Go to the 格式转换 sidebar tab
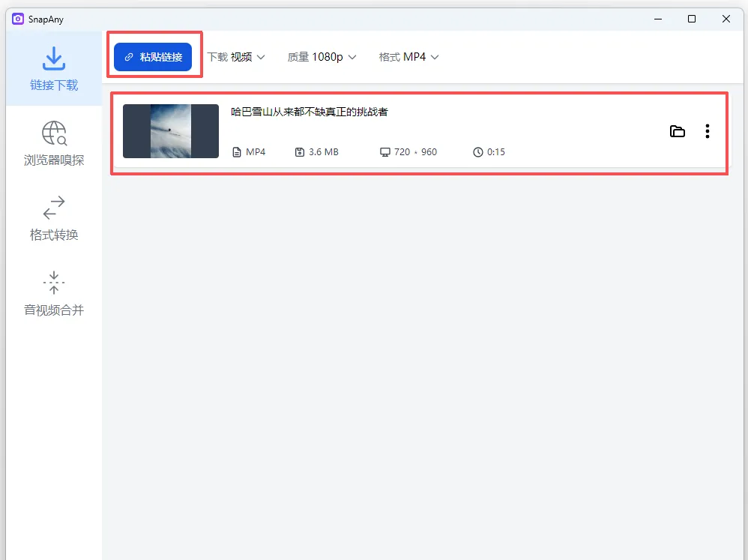This screenshot has height=560, width=748. point(54,218)
